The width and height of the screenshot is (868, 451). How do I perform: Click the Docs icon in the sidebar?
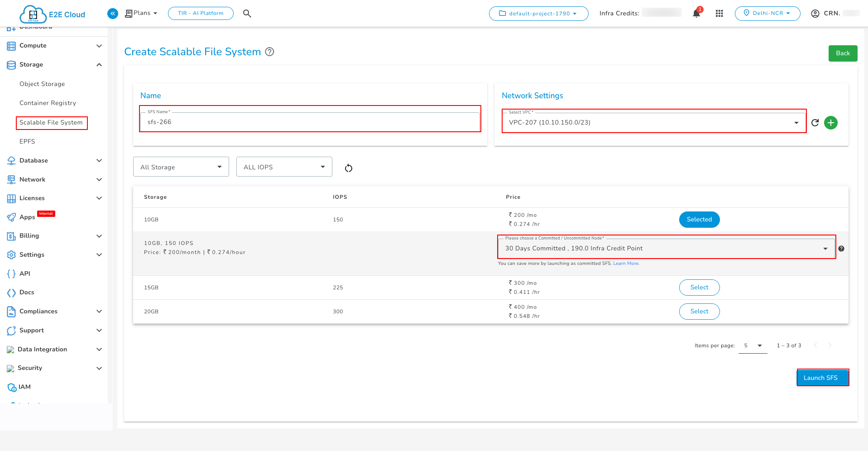point(11,292)
